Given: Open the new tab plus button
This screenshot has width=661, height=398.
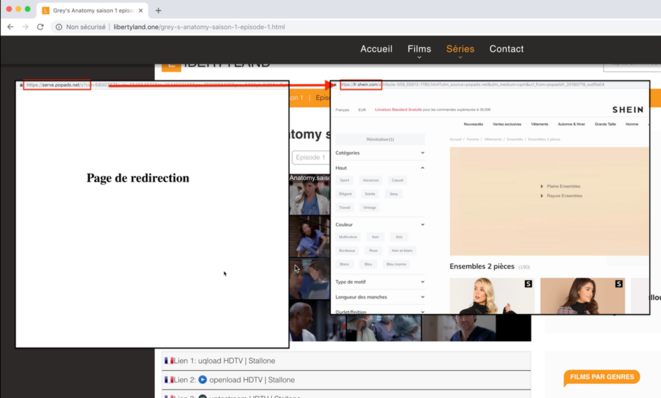Looking at the screenshot, I should [x=158, y=11].
